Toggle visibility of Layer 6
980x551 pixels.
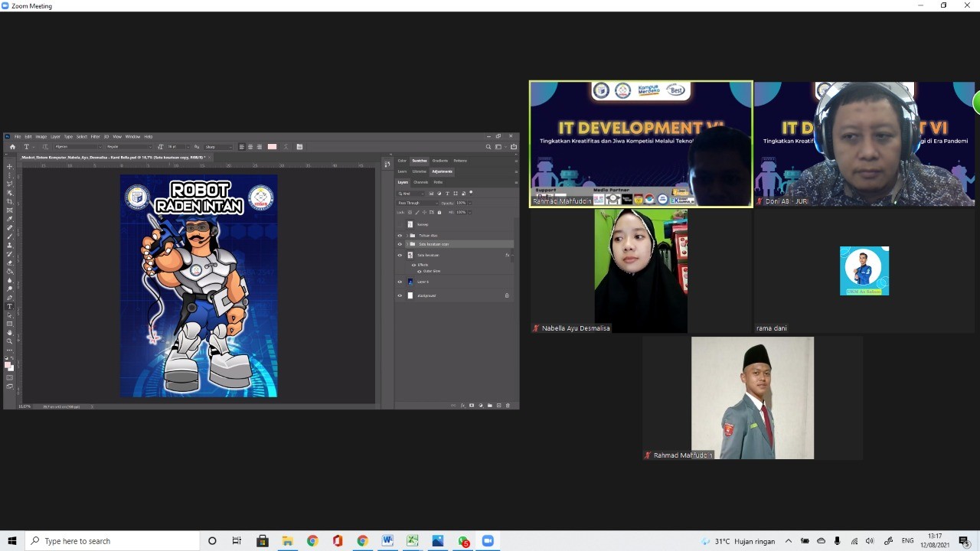point(400,282)
